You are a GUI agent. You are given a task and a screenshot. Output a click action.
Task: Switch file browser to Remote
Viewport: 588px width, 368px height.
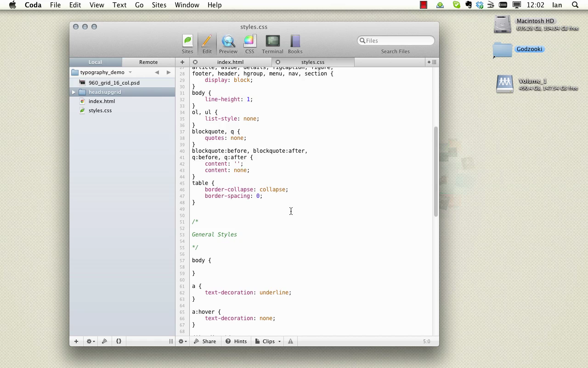click(148, 62)
